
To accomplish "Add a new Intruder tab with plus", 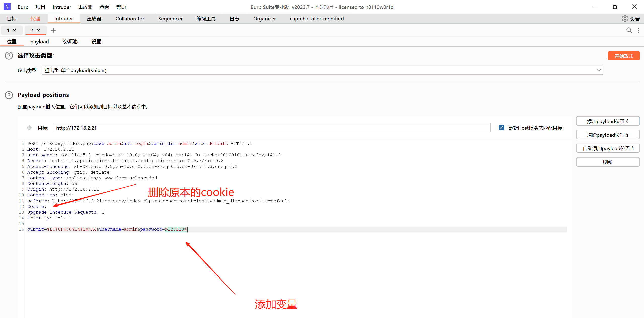I will [x=53, y=30].
